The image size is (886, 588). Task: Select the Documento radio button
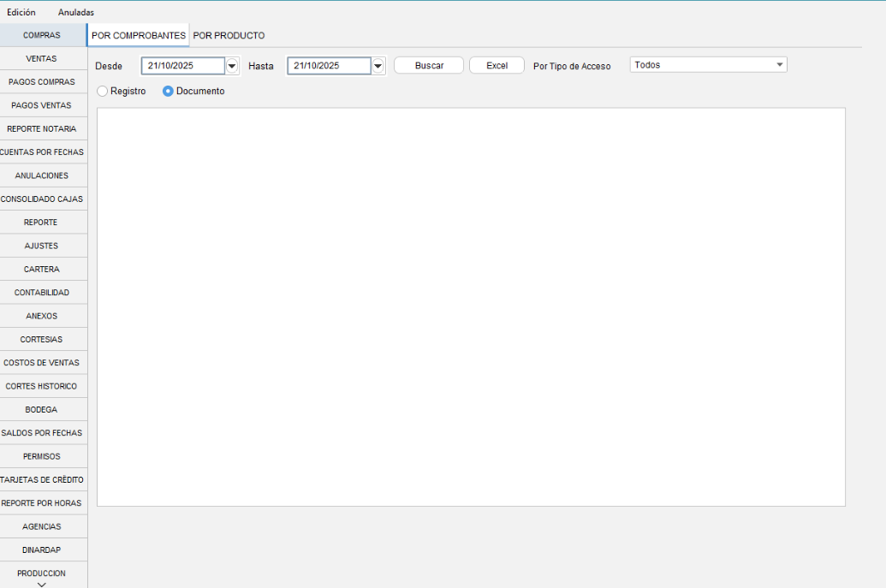pos(169,91)
